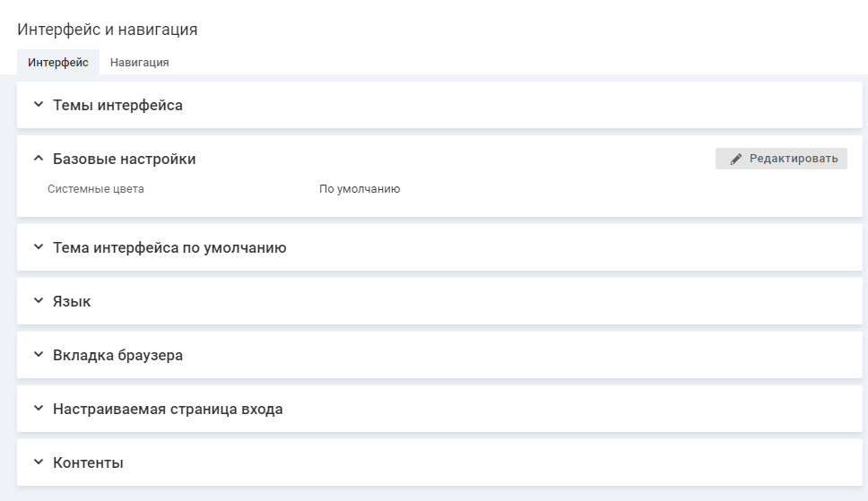Screen dimensions: 868x501
Task: Click the Базовые настройки section title
Action: [x=124, y=159]
